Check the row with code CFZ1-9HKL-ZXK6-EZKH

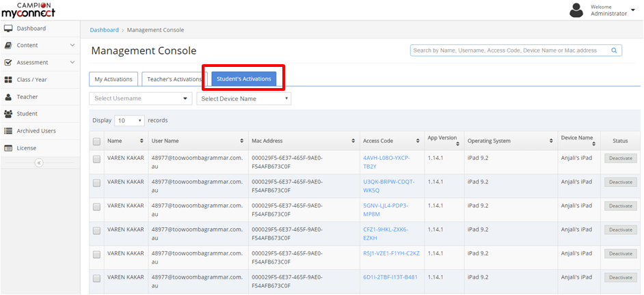(x=96, y=231)
